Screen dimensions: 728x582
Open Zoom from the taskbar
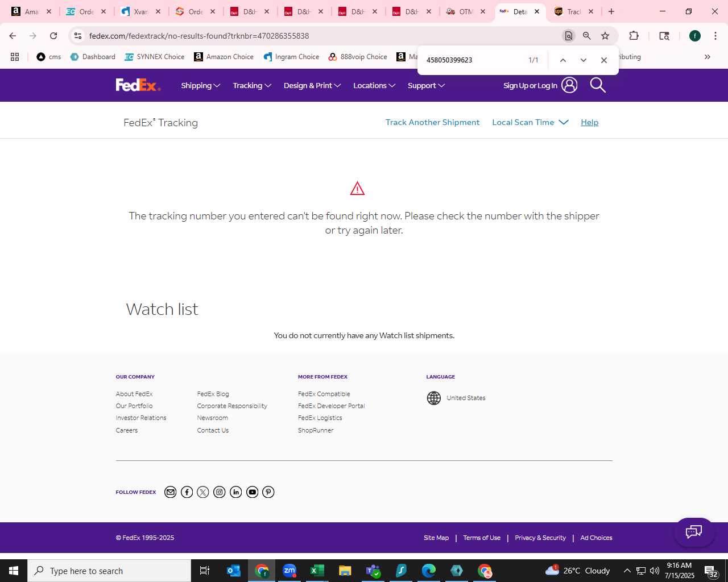[289, 571]
